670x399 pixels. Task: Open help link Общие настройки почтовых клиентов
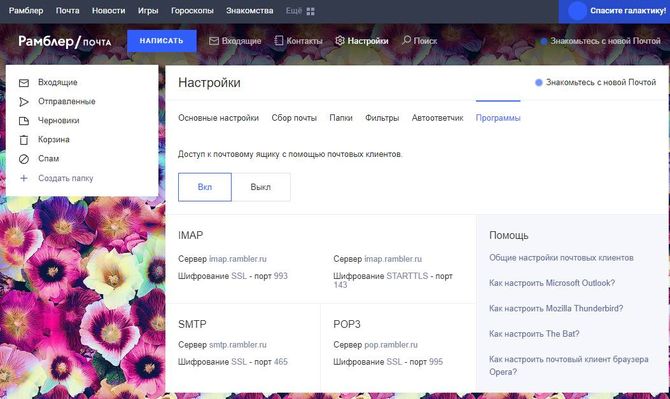pos(561,258)
